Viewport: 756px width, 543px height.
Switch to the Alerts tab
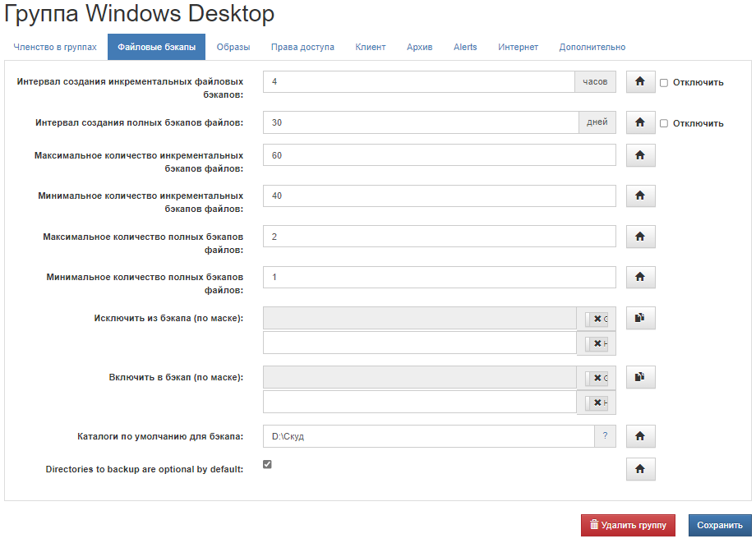tap(465, 47)
